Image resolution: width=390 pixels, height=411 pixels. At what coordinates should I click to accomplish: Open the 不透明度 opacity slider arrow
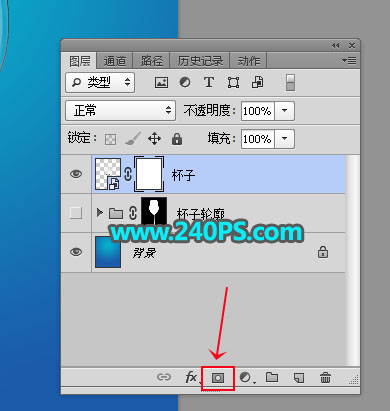point(284,111)
